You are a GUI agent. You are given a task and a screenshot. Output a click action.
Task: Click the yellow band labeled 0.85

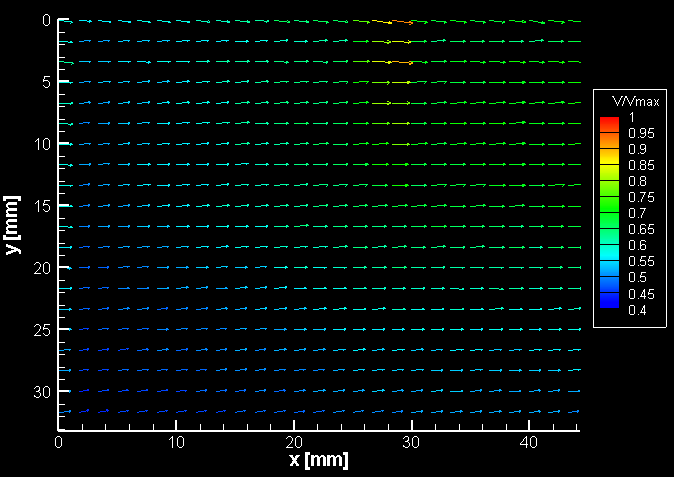[x=610, y=156]
